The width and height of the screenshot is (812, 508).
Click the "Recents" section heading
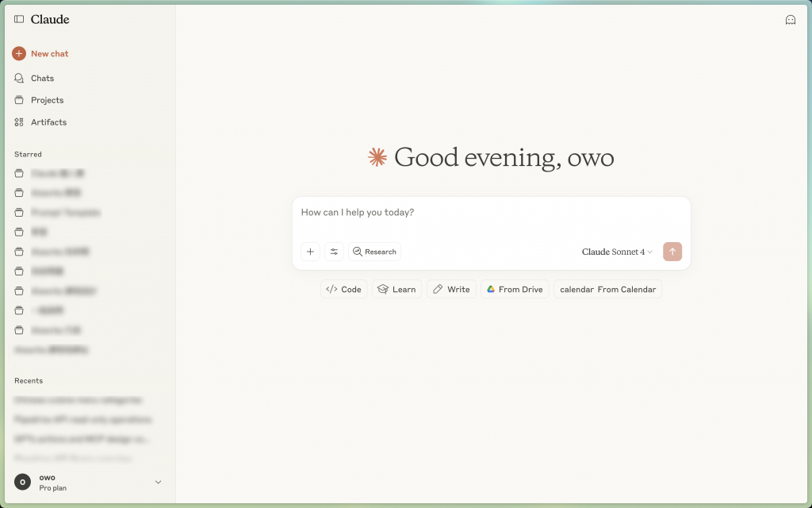click(29, 381)
